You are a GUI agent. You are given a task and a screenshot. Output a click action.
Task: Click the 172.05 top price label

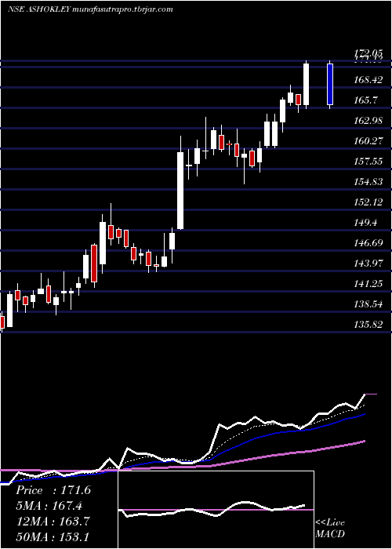coord(368,53)
